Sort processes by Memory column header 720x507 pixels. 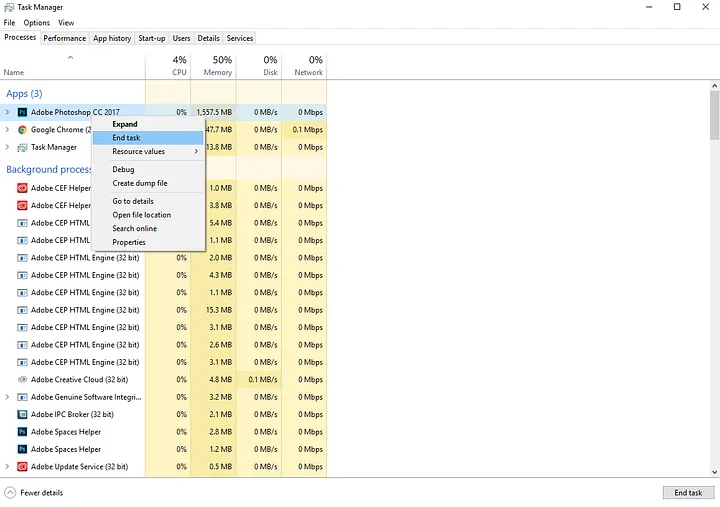coord(214,66)
